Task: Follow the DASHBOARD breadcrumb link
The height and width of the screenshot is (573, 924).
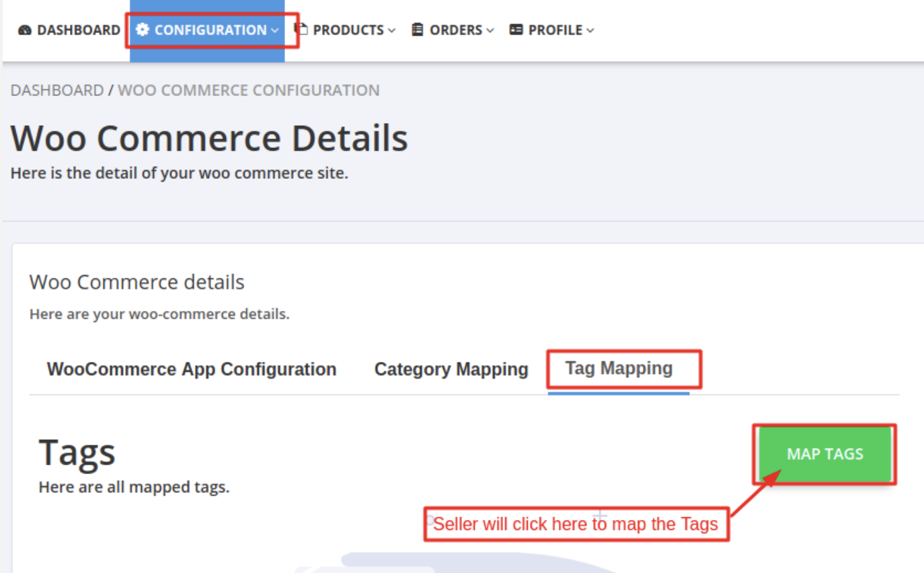Action: [57, 90]
